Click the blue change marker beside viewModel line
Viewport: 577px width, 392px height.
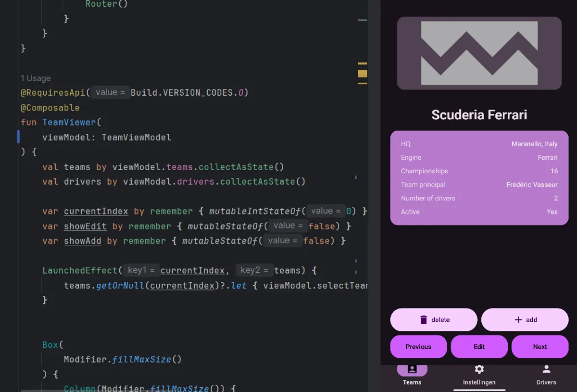tap(18, 137)
